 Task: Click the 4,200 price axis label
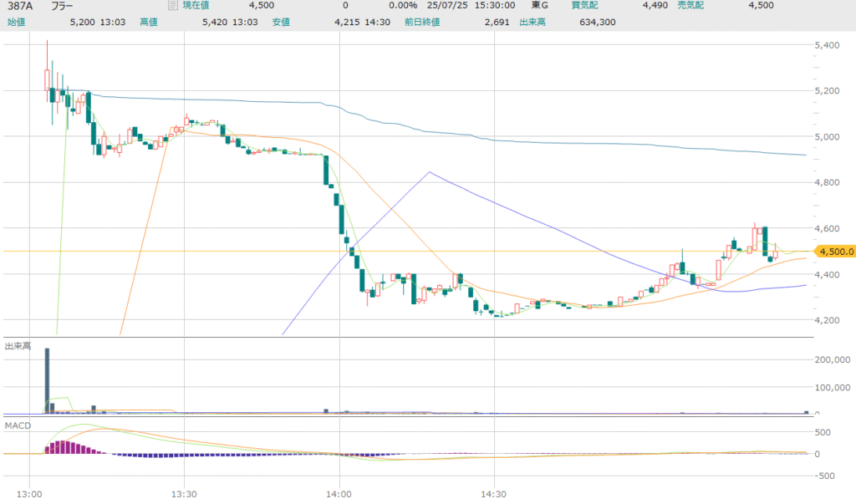click(827, 320)
